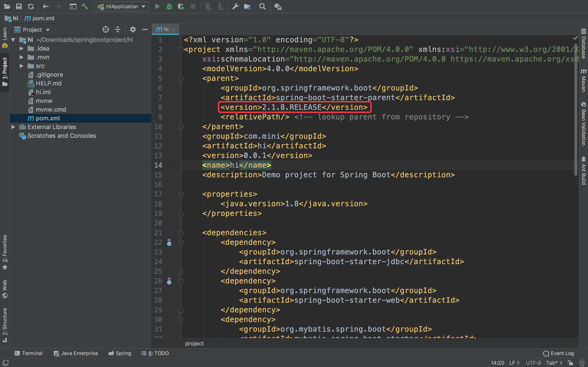Image resolution: width=588 pixels, height=367 pixels.
Task: Start debugging with the bug icon
Action: [169, 7]
